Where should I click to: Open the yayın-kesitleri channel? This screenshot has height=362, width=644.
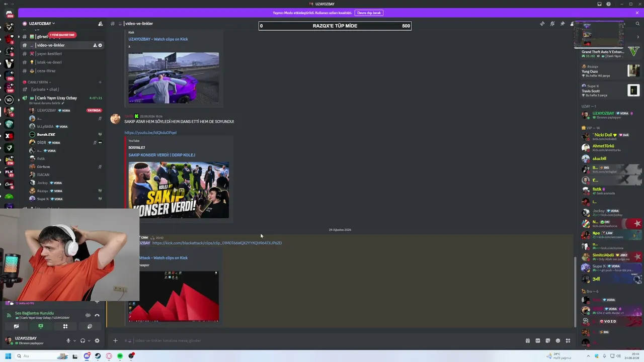[62, 54]
